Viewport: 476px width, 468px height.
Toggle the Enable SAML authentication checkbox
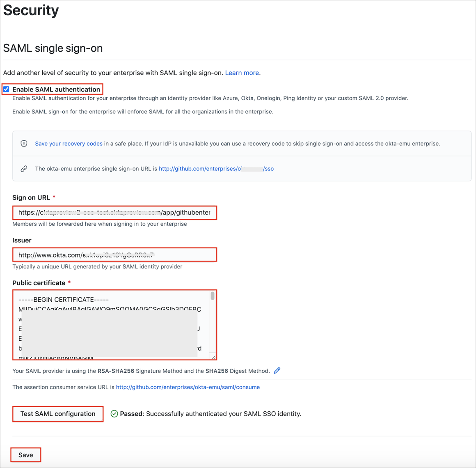pyautogui.click(x=7, y=89)
